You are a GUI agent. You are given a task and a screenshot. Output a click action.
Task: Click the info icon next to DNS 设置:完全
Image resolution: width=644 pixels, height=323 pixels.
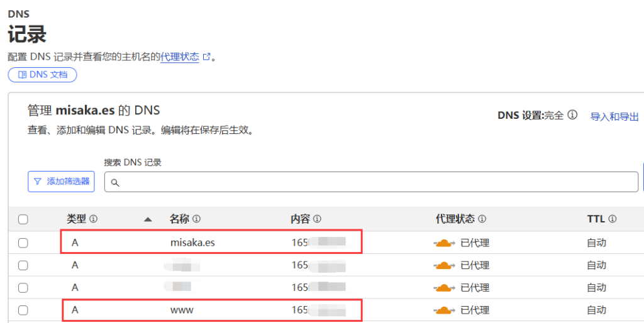(572, 116)
